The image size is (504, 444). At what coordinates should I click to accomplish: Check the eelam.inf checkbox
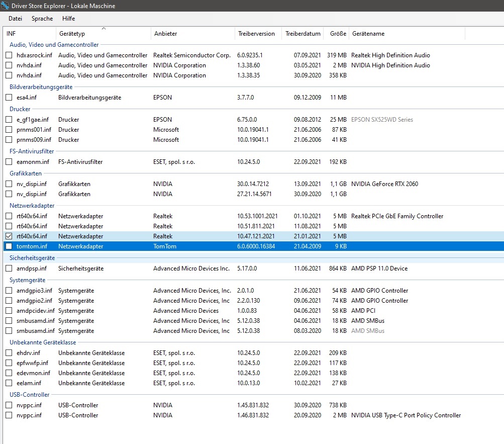(x=9, y=383)
